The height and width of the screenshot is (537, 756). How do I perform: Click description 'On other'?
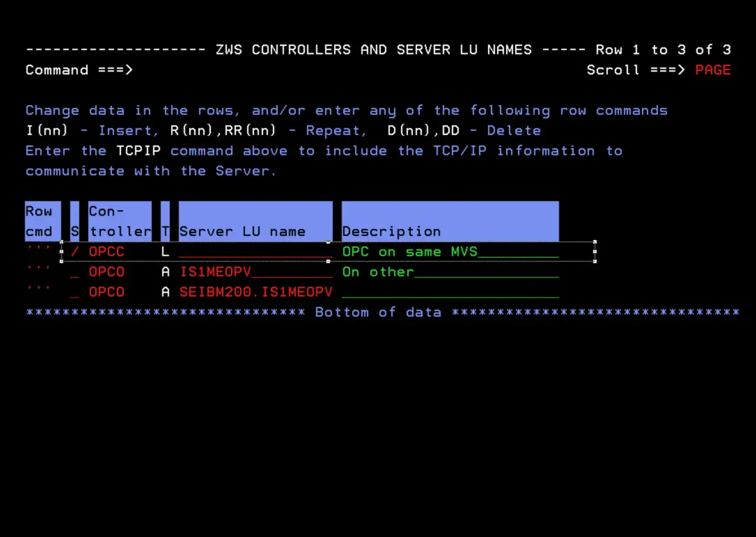[x=378, y=272]
